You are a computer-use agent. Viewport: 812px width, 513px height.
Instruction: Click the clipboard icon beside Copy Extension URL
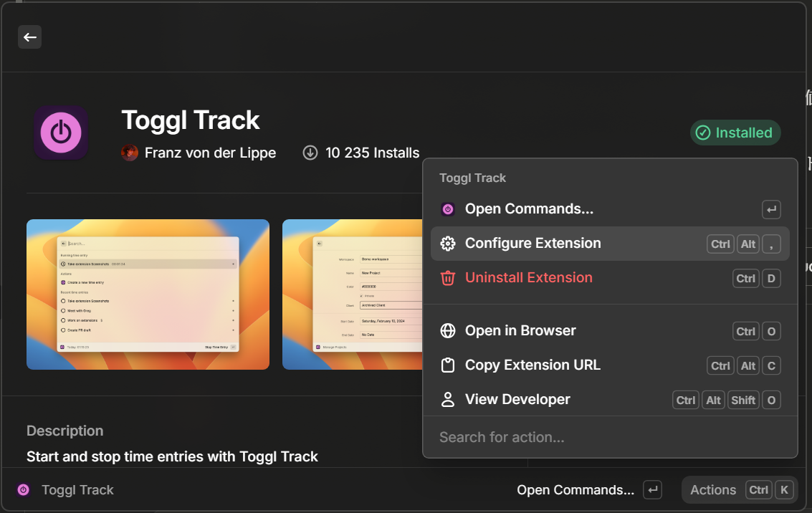[x=448, y=365]
